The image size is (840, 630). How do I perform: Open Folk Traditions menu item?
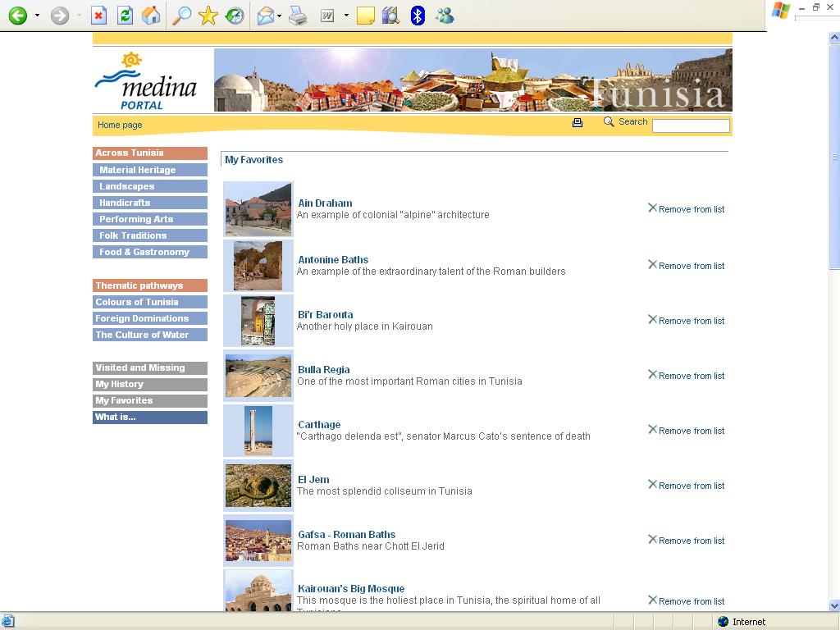[x=150, y=235]
